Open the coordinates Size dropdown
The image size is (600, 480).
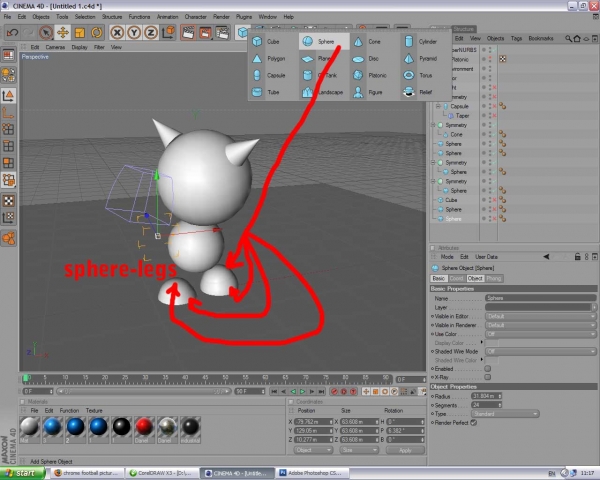359,450
